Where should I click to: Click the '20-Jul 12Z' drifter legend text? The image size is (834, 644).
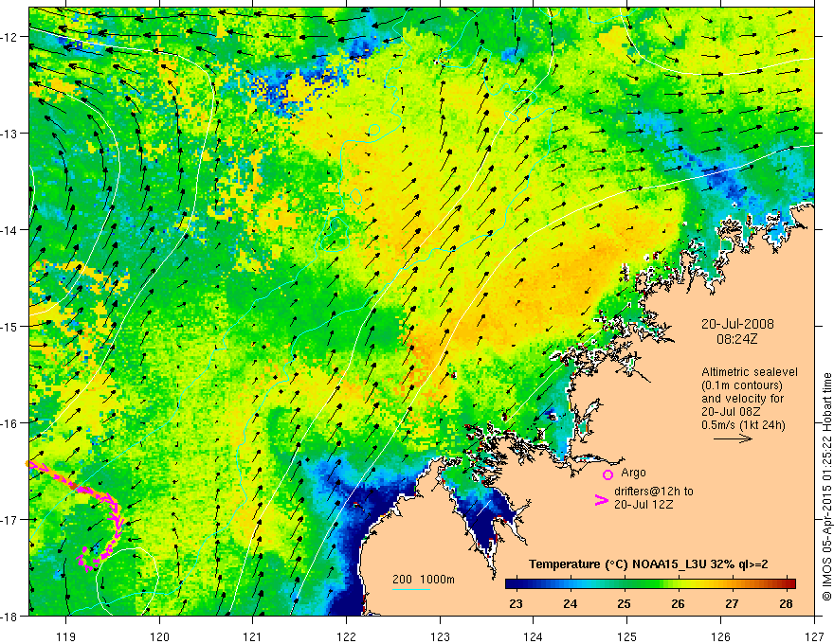pyautogui.click(x=644, y=504)
